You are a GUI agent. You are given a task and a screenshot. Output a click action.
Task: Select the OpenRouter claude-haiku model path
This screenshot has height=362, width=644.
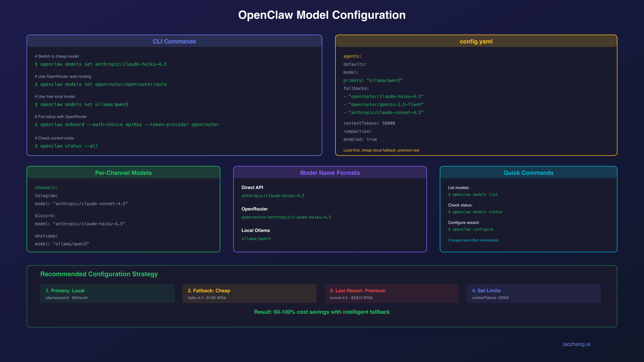286,217
